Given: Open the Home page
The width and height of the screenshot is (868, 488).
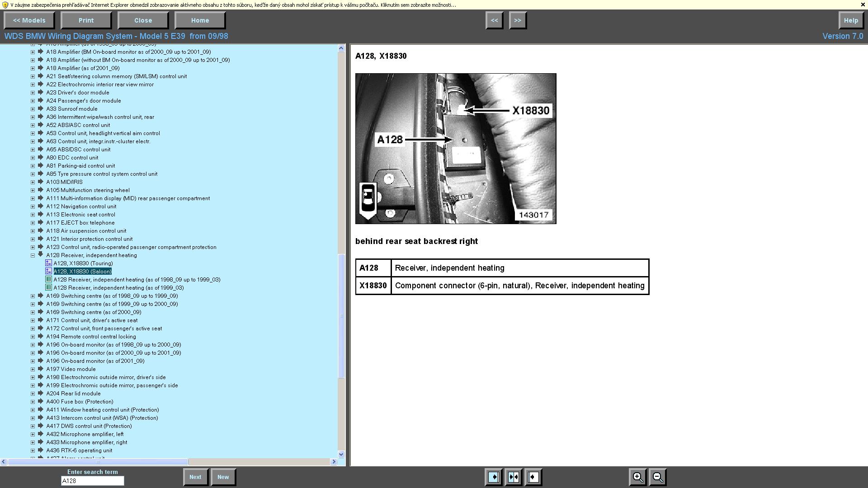Looking at the screenshot, I should (x=200, y=20).
